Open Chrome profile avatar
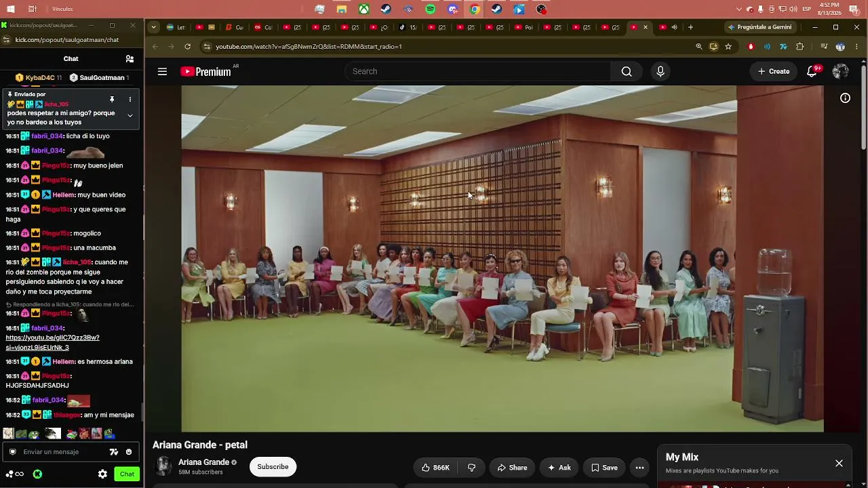 click(x=840, y=47)
